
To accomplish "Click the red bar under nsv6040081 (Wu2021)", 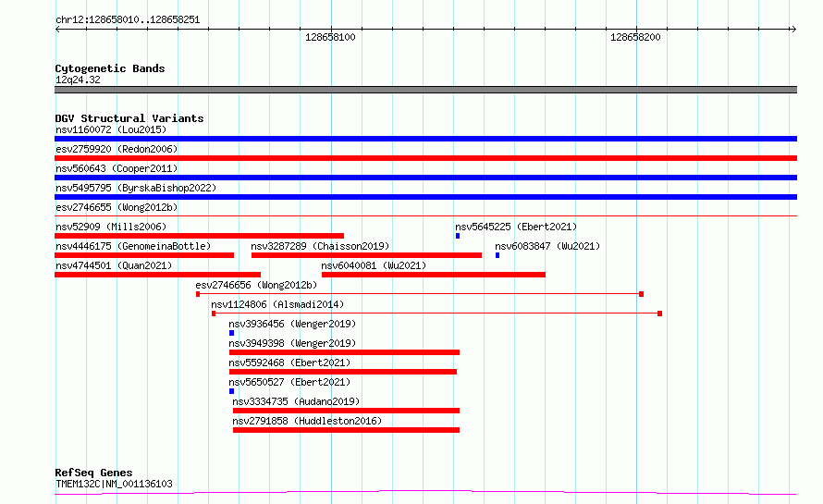I will tap(434, 275).
